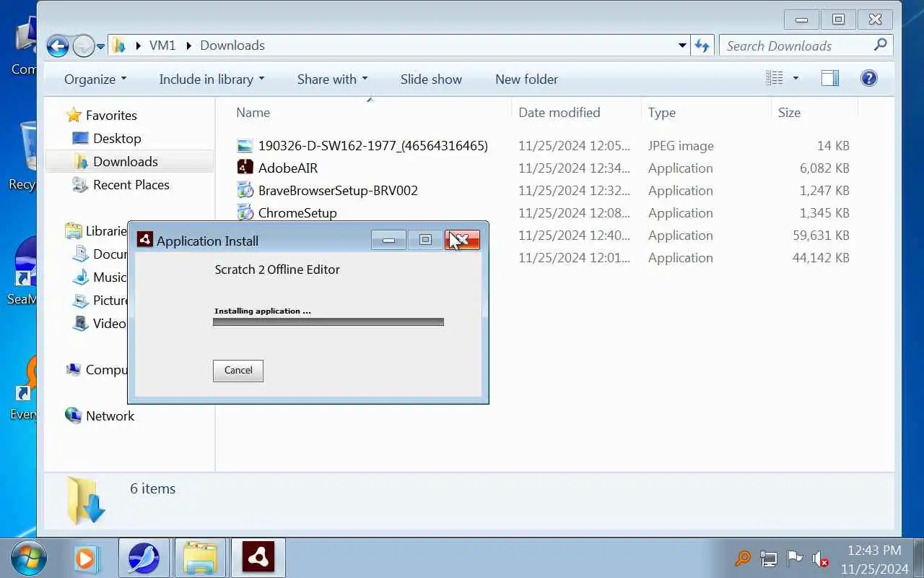Select Downloads in navigation pane

click(x=125, y=162)
